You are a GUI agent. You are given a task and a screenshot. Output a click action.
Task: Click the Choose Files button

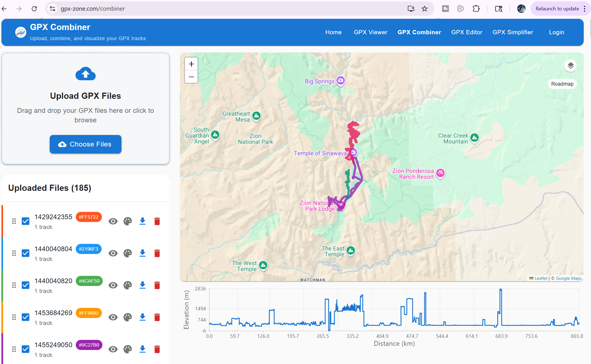86,144
